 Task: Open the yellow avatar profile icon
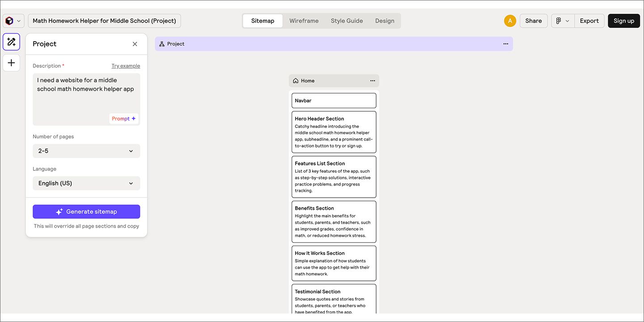click(x=510, y=21)
